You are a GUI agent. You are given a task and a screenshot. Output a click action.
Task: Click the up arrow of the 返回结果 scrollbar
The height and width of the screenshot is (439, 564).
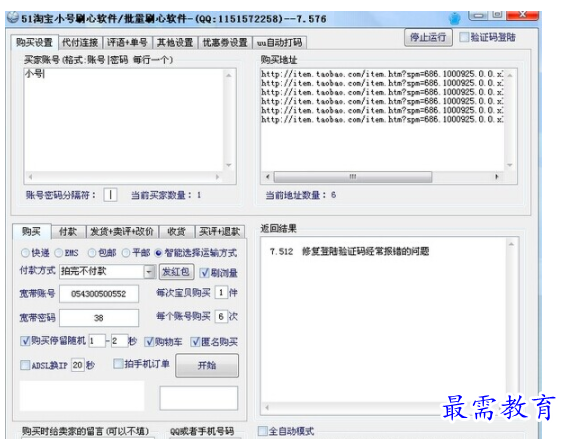coord(511,244)
